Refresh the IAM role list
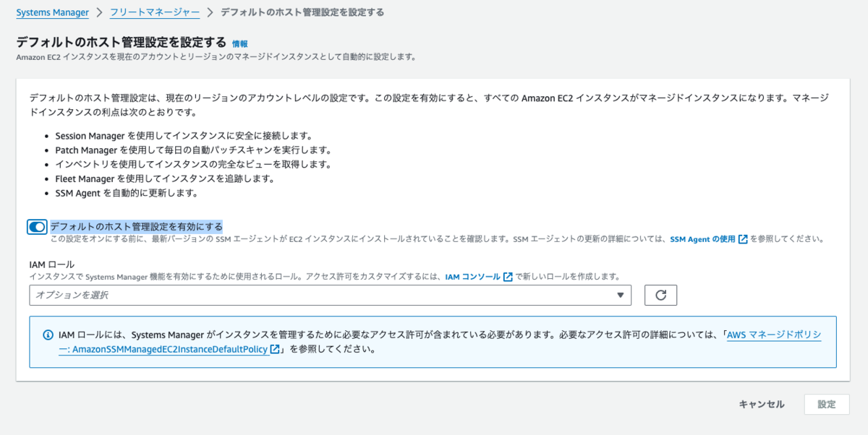The image size is (868, 435). point(660,296)
